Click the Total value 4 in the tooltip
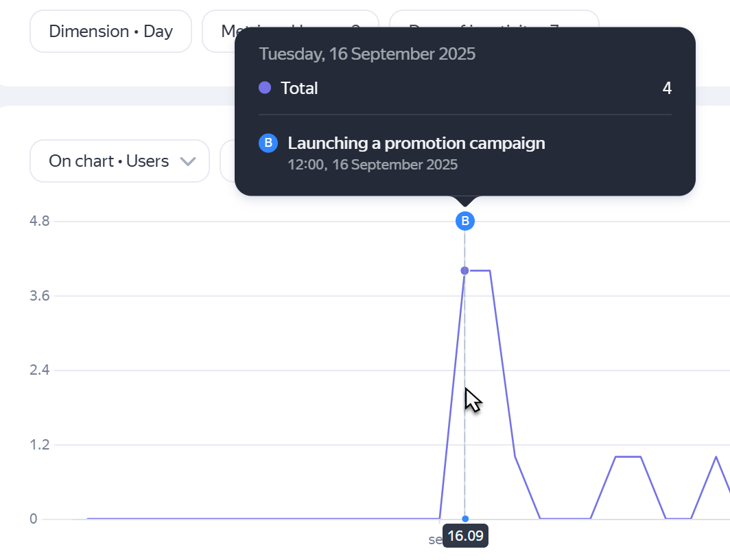The image size is (730, 560). tap(667, 88)
